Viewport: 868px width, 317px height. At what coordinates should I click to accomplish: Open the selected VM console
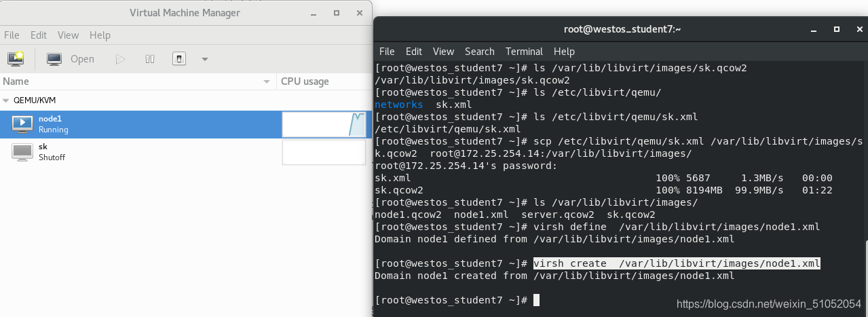(x=71, y=59)
